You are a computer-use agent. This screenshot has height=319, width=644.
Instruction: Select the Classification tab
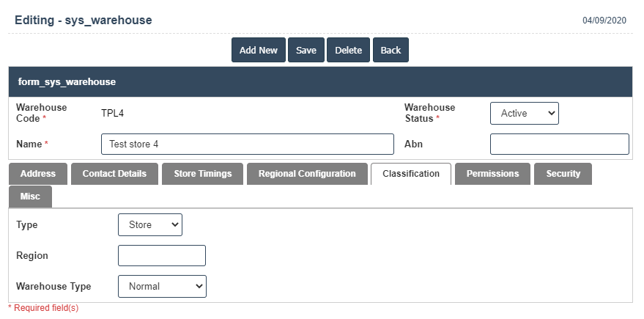pos(410,174)
